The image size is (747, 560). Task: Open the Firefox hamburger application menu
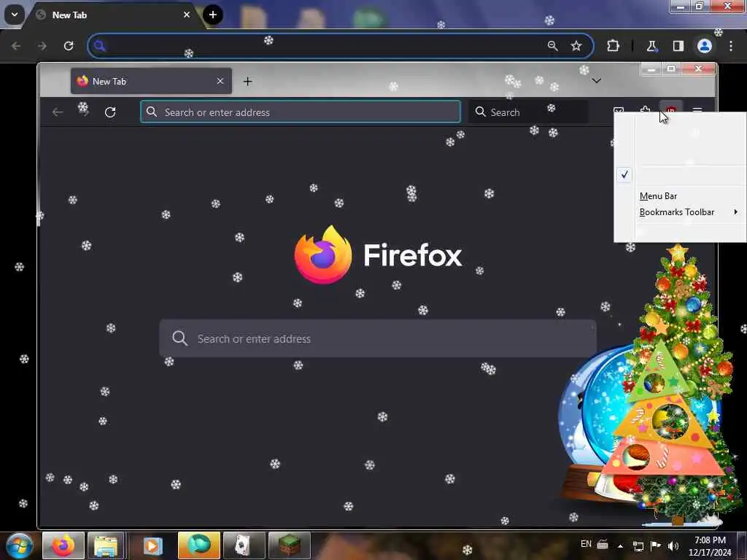(697, 109)
